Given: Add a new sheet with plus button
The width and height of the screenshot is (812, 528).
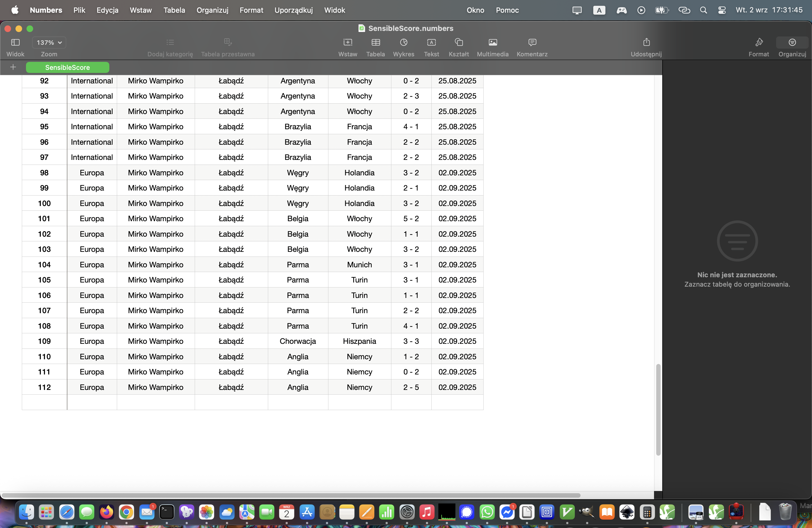Looking at the screenshot, I should (x=13, y=67).
